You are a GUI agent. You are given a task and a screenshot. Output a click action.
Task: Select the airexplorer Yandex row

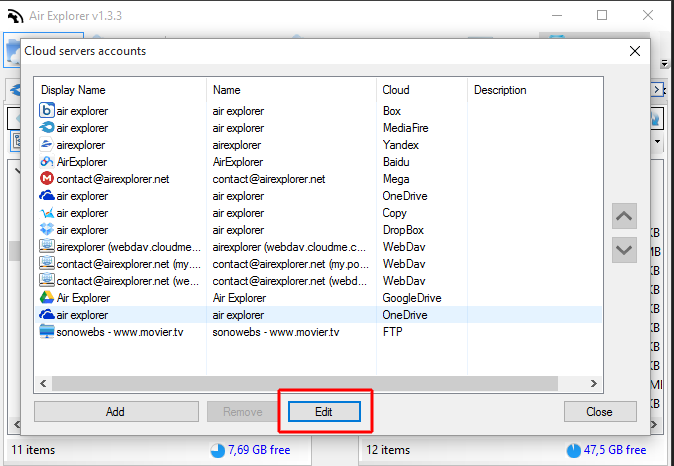319,145
